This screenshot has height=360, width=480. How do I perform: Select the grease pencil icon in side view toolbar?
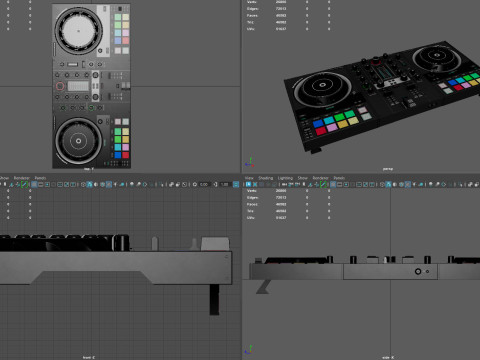click(x=323, y=184)
